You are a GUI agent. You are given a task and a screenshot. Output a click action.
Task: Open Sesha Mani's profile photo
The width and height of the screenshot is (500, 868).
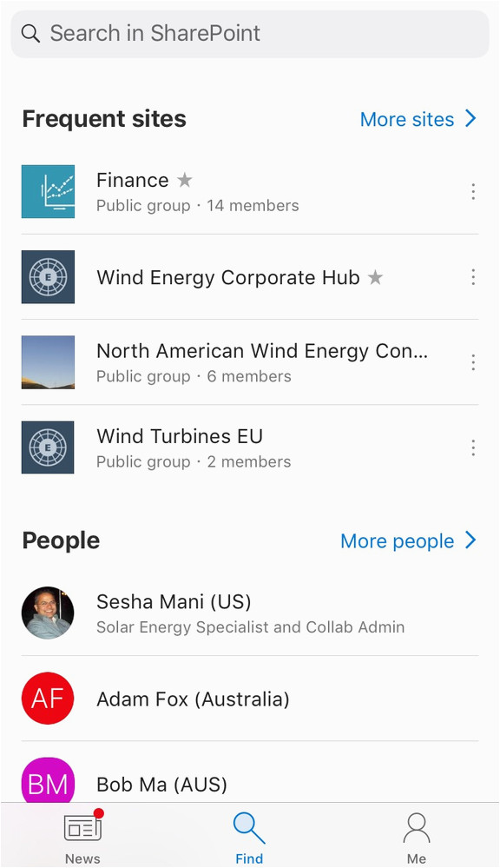click(48, 613)
